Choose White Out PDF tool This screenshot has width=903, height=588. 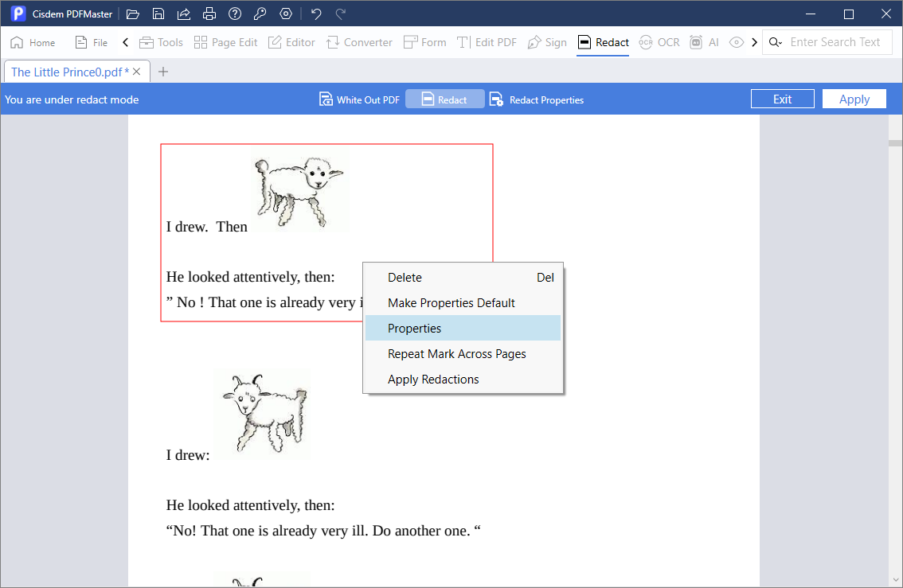pyautogui.click(x=359, y=99)
